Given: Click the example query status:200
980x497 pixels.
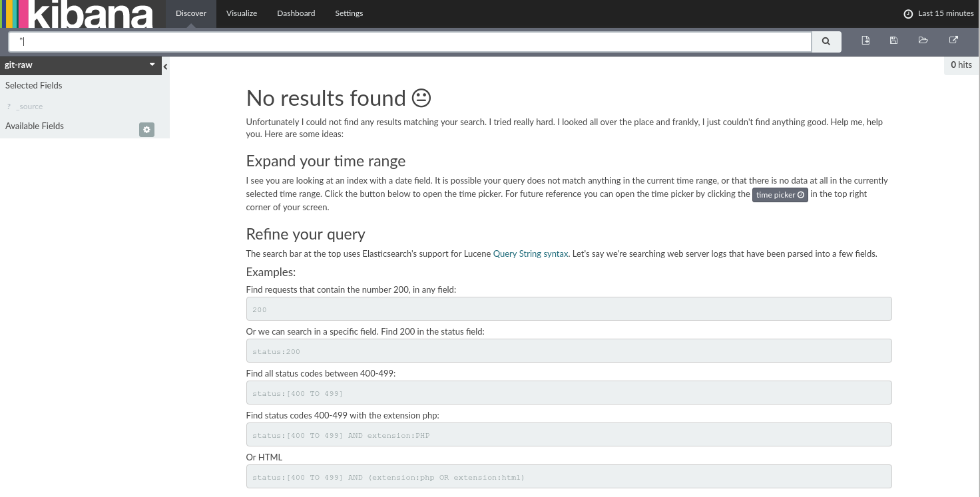Looking at the screenshot, I should [569, 351].
